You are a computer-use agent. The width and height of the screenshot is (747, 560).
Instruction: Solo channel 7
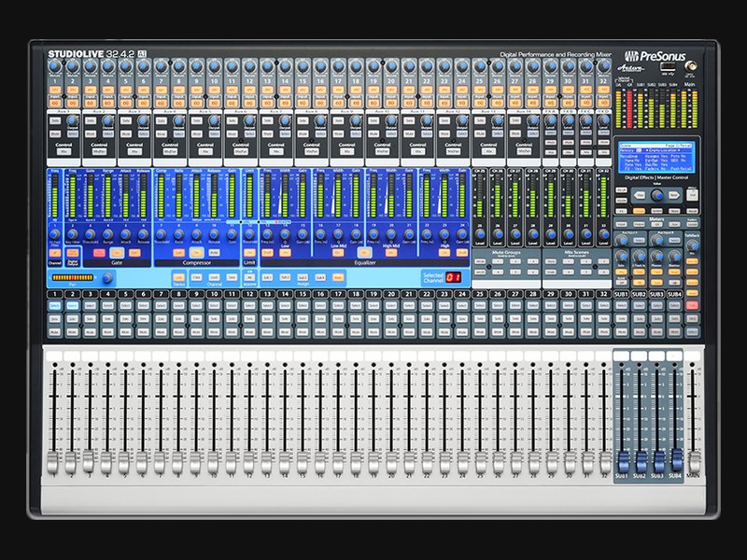click(161, 318)
